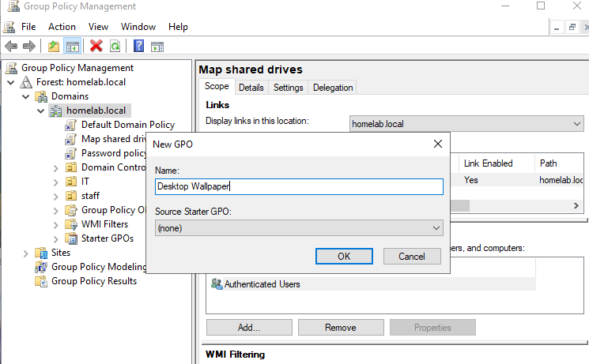Switch to the Delegation tab
The image size is (589, 364).
point(333,88)
